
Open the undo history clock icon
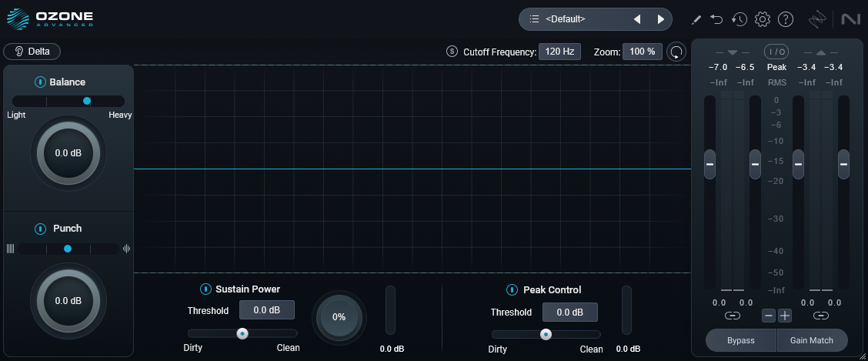739,19
